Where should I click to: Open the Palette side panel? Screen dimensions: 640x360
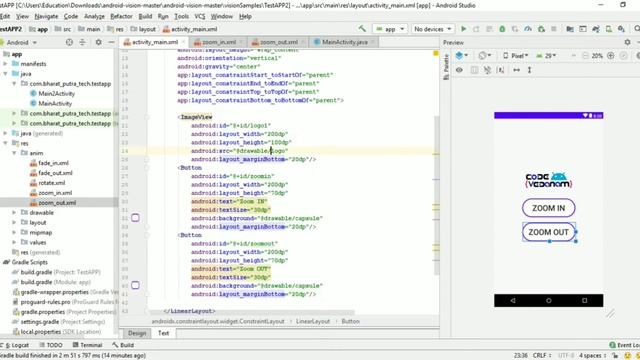tap(446, 67)
